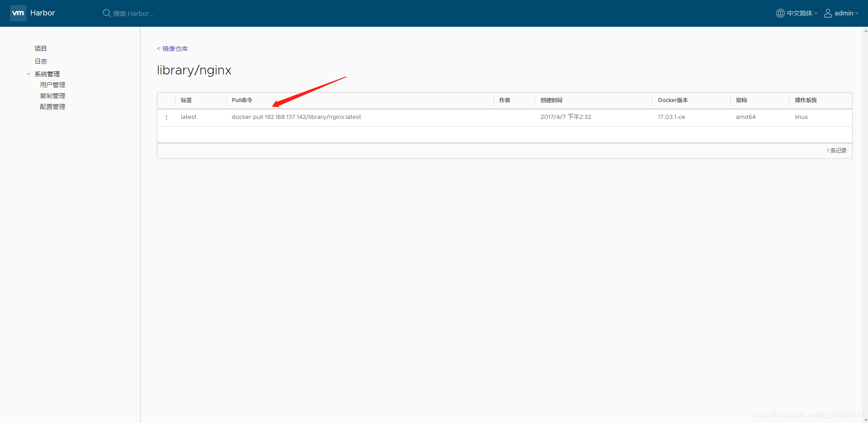Click the 创建时间 column header

[551, 100]
